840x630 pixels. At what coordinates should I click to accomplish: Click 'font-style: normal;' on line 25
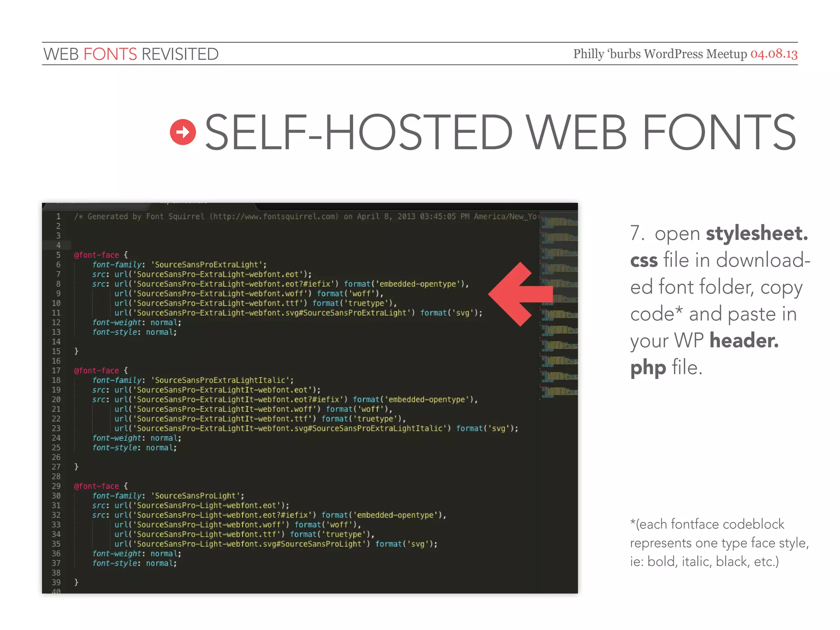(135, 448)
